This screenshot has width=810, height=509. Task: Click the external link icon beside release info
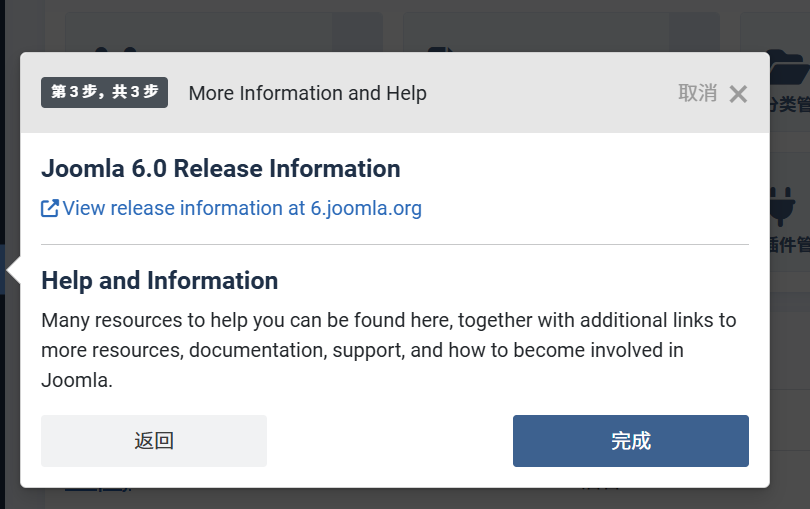click(x=49, y=209)
